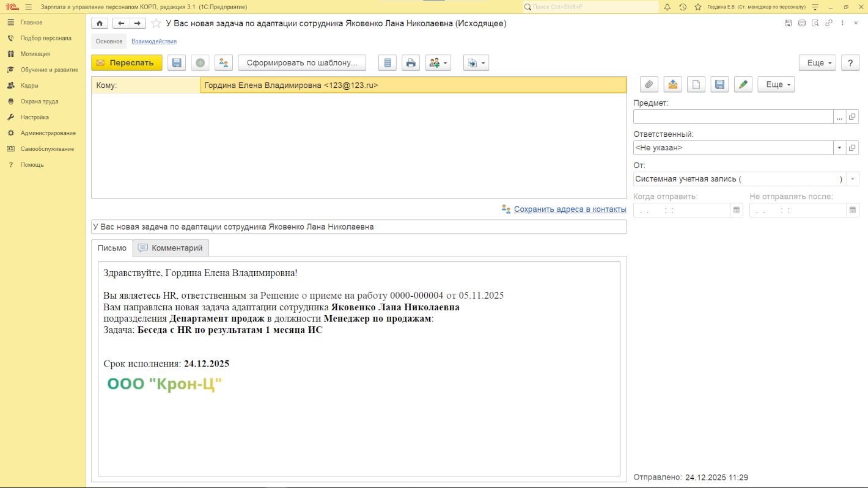Click into the Предмет input field

point(733,117)
